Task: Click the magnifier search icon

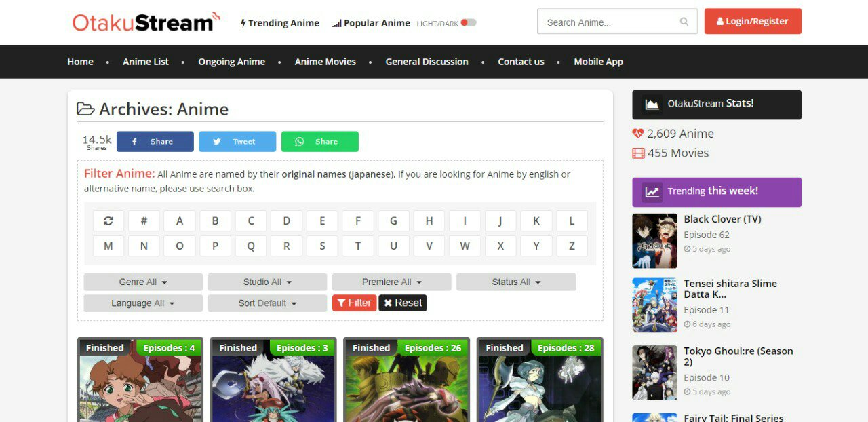Action: [x=684, y=22]
